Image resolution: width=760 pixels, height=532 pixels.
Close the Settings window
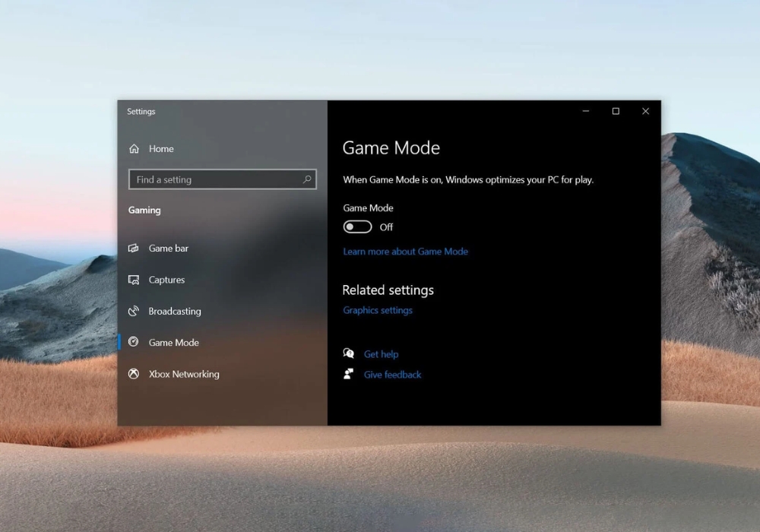(x=645, y=111)
